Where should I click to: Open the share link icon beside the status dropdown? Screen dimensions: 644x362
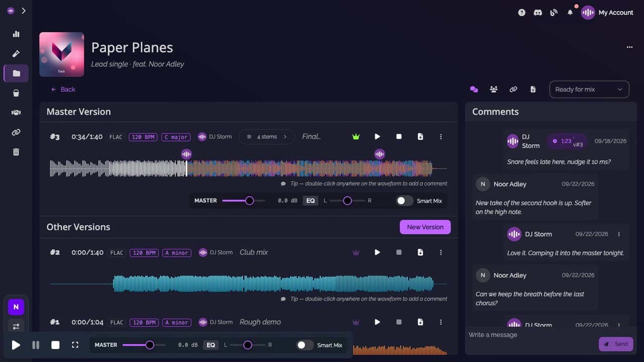[513, 89]
